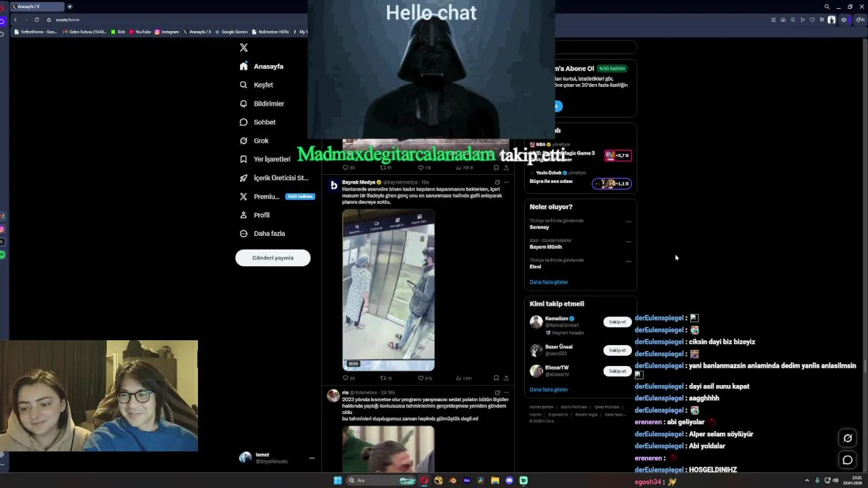Image resolution: width=868 pixels, height=488 pixels.
Task: Open Gelen Kutusu Gmail bookmark
Action: click(85, 32)
